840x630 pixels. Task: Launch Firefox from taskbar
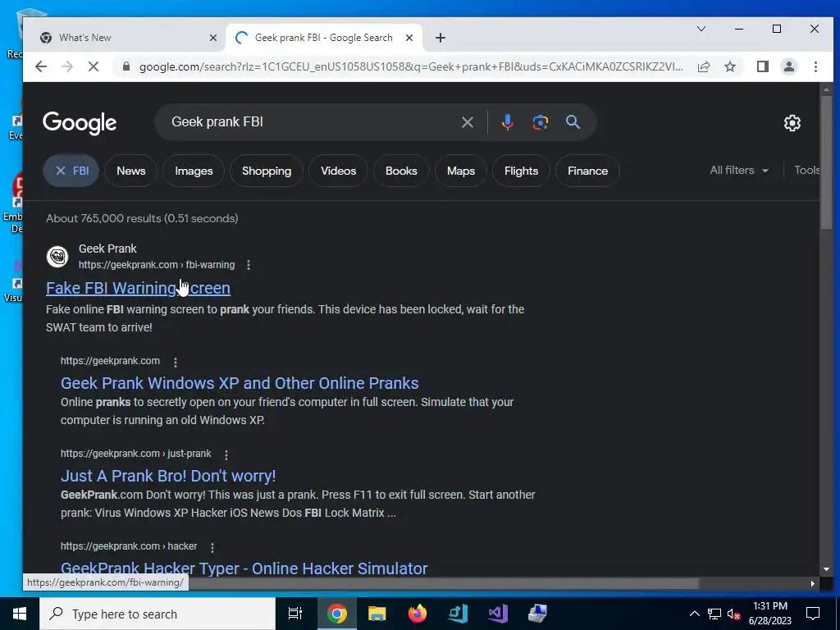pyautogui.click(x=417, y=614)
